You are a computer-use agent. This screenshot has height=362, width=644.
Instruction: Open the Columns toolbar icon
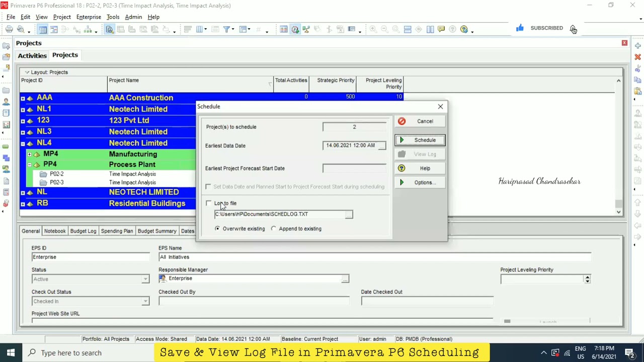[x=200, y=30]
